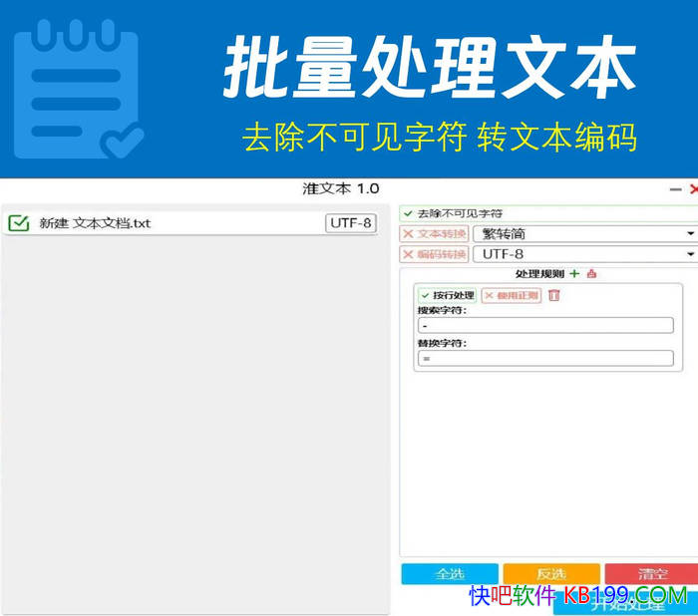The image size is (698, 616).
Task: Click the red 清空 button
Action: (652, 574)
